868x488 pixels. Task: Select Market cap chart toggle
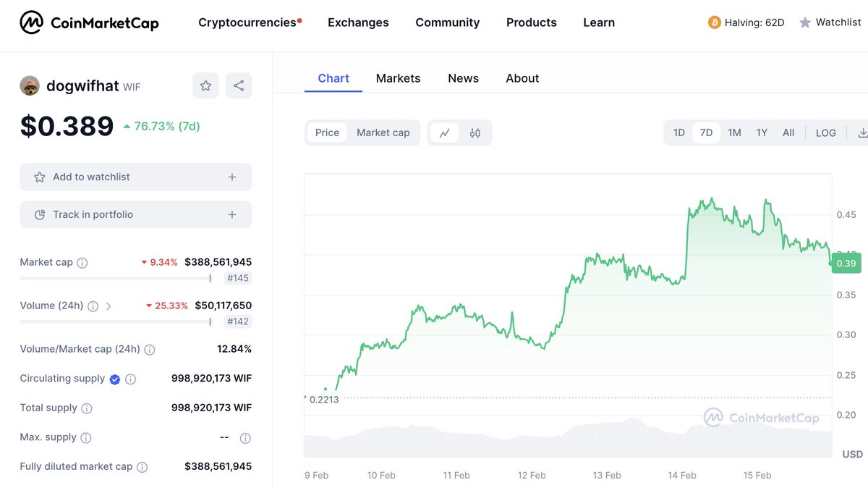[x=383, y=132]
